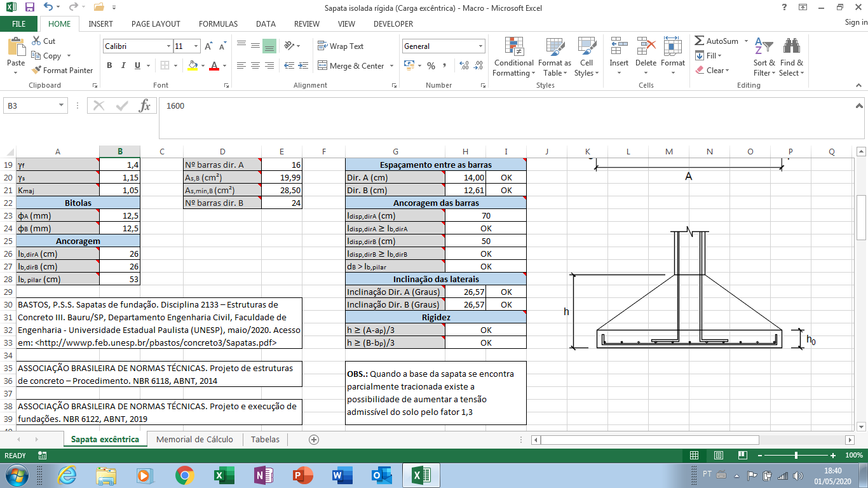The height and width of the screenshot is (488, 868).
Task: Switch to the INSERT tab
Action: 101,24
